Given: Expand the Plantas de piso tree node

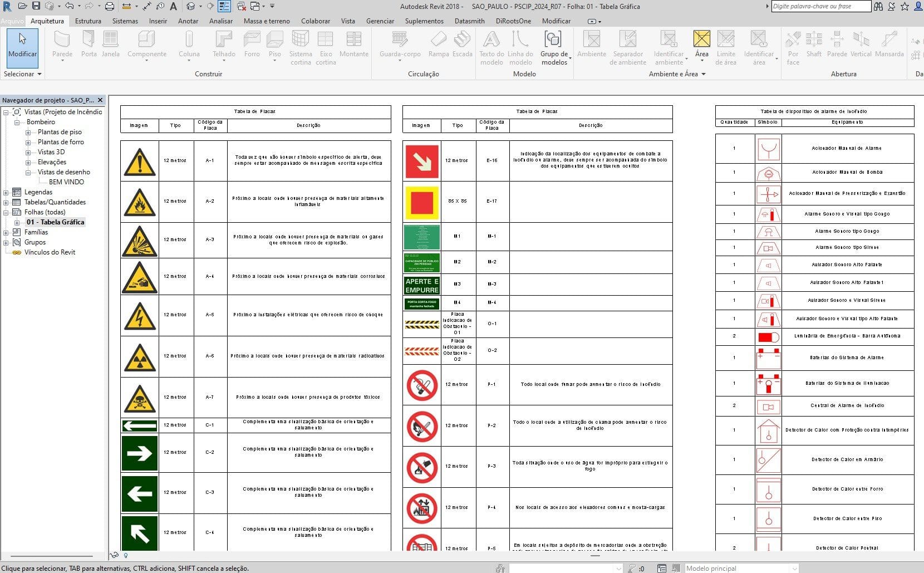Looking at the screenshot, I should tap(28, 132).
